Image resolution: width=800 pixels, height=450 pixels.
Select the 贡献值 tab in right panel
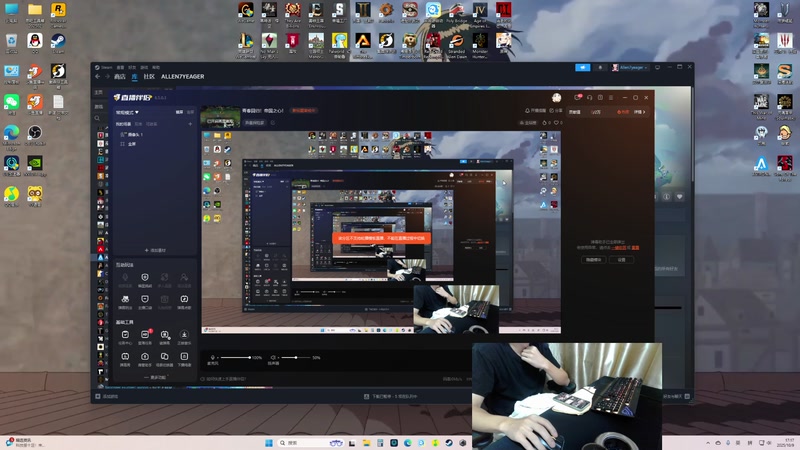(575, 112)
